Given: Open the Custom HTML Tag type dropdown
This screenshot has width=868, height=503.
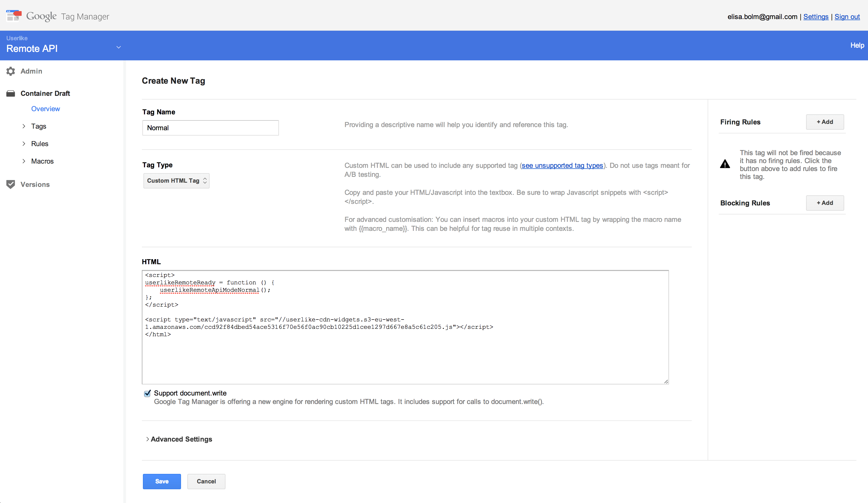Looking at the screenshot, I should [x=176, y=181].
